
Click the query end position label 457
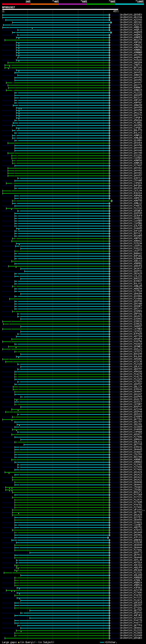(115, 11)
